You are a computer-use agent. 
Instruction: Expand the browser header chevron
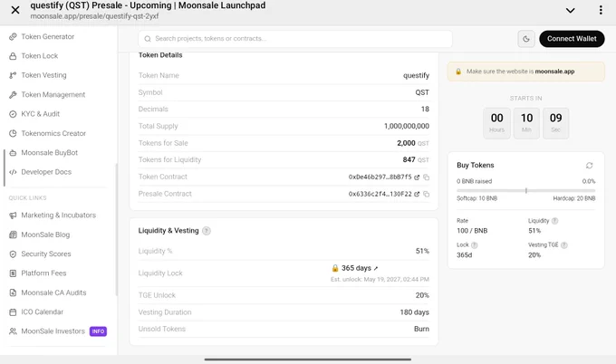click(571, 10)
